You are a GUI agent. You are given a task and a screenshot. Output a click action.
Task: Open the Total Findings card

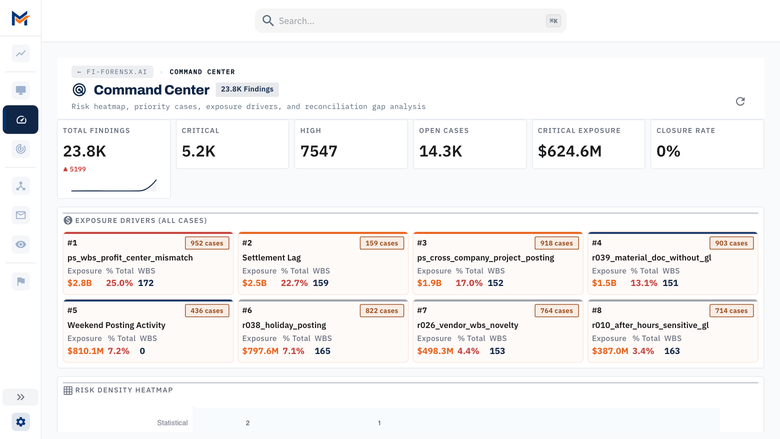pyautogui.click(x=114, y=159)
